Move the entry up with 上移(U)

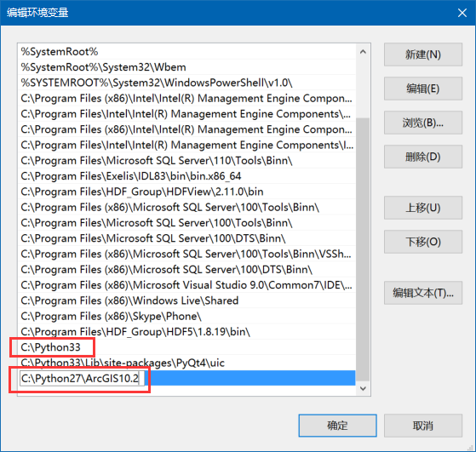[x=423, y=208]
